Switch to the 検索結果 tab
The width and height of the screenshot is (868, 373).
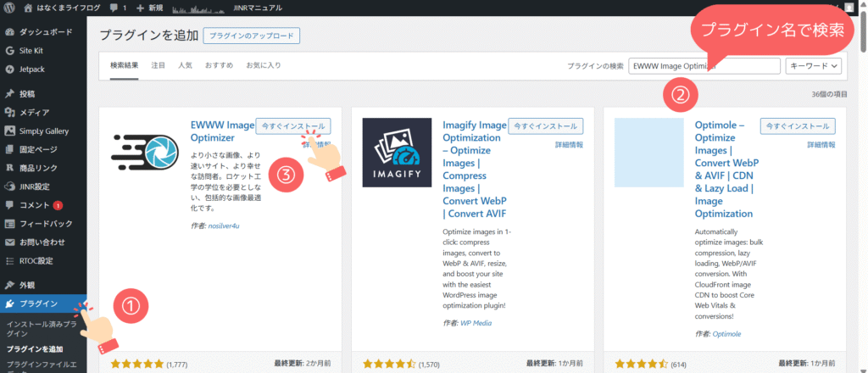click(124, 65)
